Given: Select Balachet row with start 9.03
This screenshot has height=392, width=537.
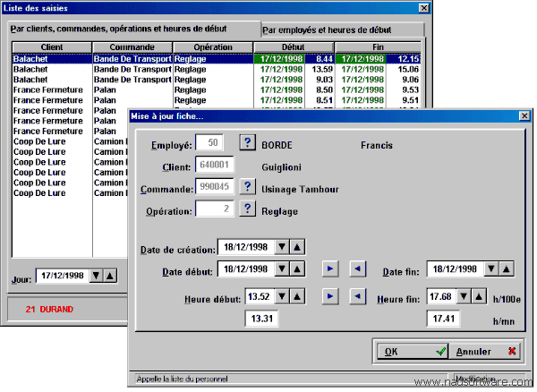Looking at the screenshot, I should [217, 80].
